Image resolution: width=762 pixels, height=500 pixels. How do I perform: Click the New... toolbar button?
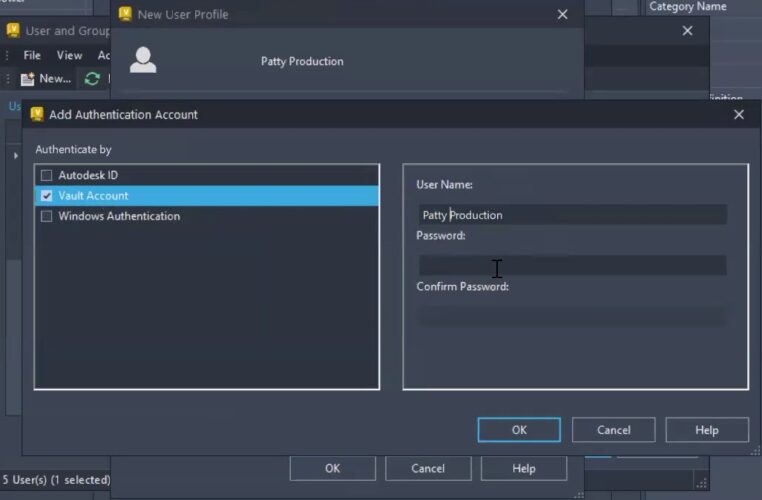click(x=46, y=79)
